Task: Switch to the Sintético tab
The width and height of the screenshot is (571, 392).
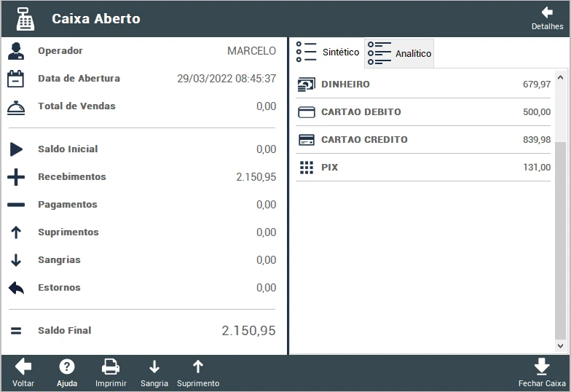Action: (x=328, y=52)
